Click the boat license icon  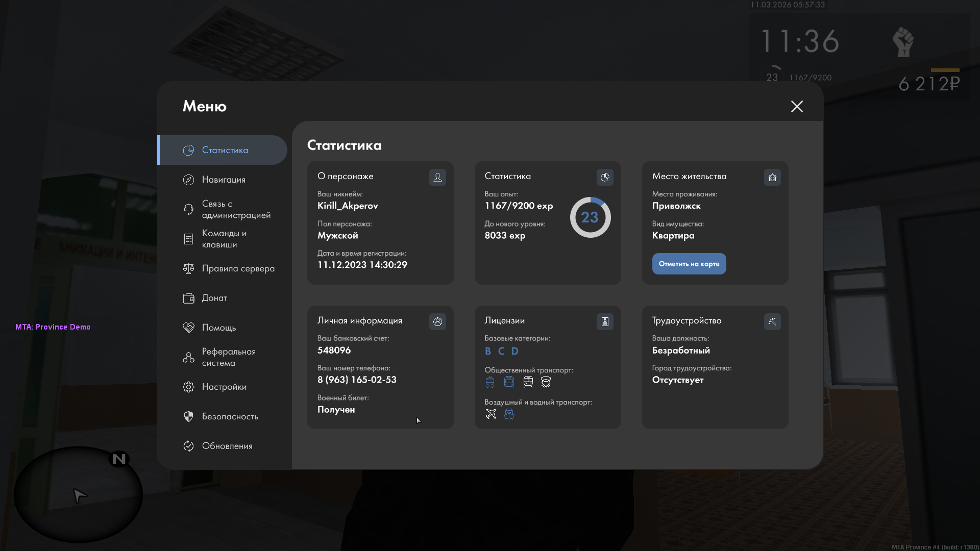pos(509,414)
